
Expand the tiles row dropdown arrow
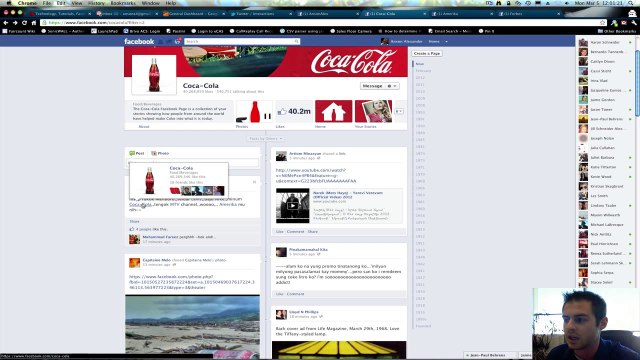(399, 111)
